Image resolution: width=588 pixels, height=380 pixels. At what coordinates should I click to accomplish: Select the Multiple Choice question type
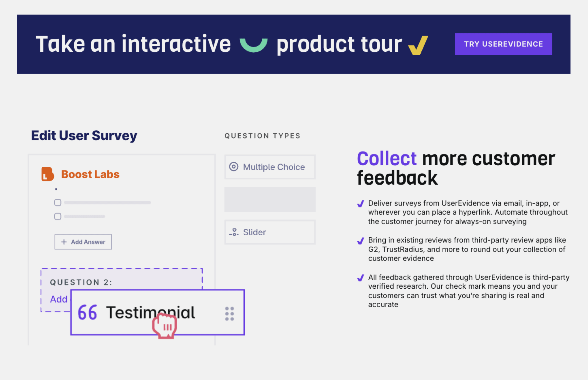pos(270,167)
